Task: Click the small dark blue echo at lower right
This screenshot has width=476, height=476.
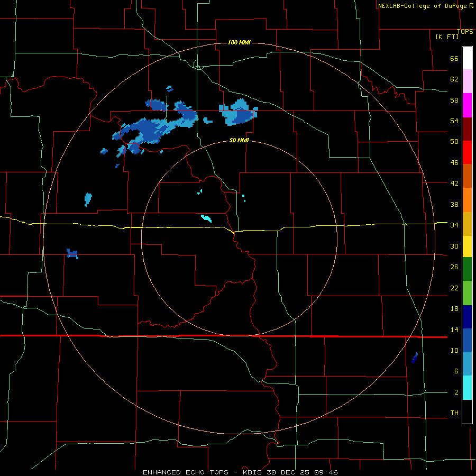Action: tap(415, 358)
